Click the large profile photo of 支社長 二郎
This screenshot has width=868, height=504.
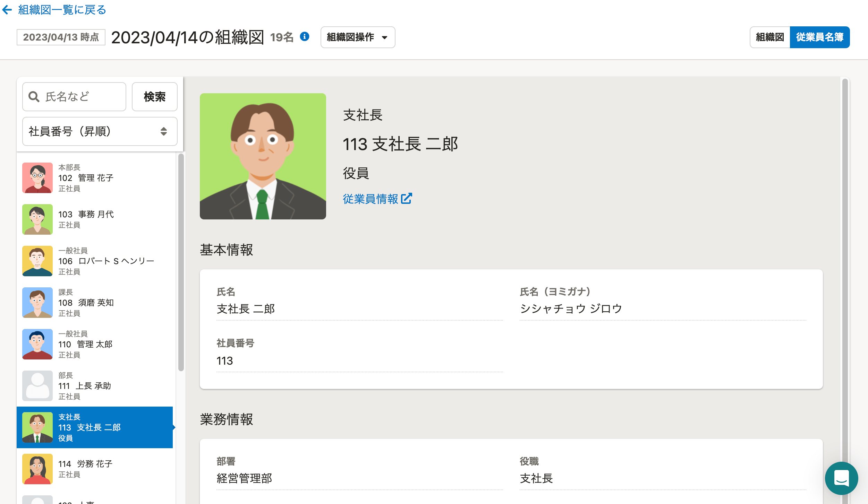(263, 156)
